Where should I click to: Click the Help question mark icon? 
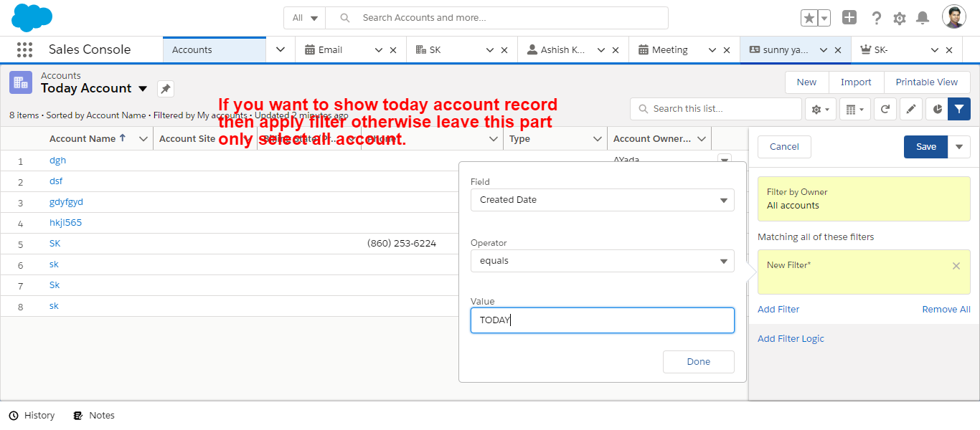(876, 18)
